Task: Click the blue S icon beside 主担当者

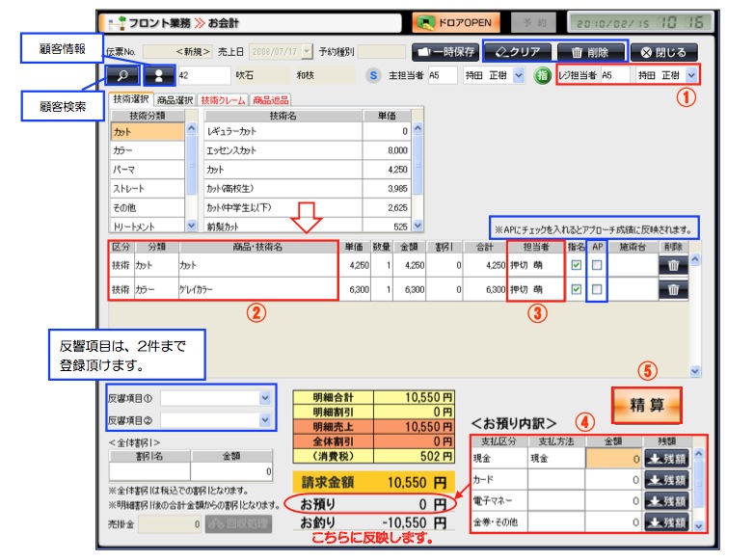Action: pos(374,74)
